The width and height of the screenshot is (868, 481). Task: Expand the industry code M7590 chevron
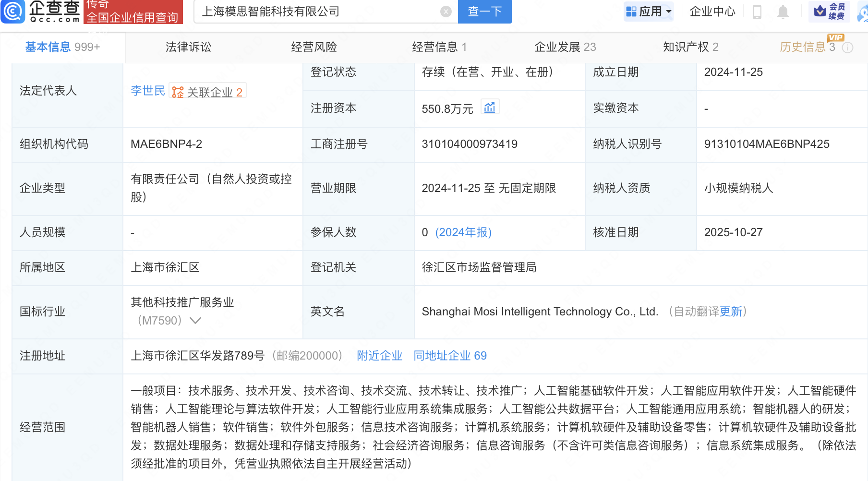[x=195, y=320]
